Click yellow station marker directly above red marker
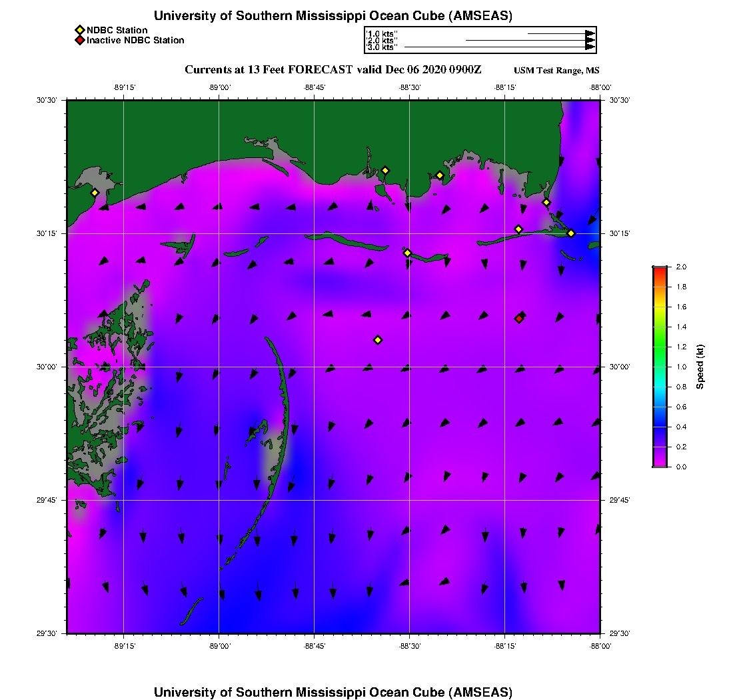The width and height of the screenshot is (733, 700). click(518, 229)
